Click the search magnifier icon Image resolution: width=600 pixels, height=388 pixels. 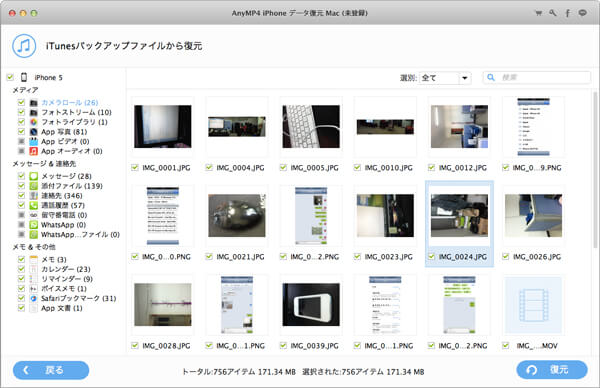tap(491, 78)
